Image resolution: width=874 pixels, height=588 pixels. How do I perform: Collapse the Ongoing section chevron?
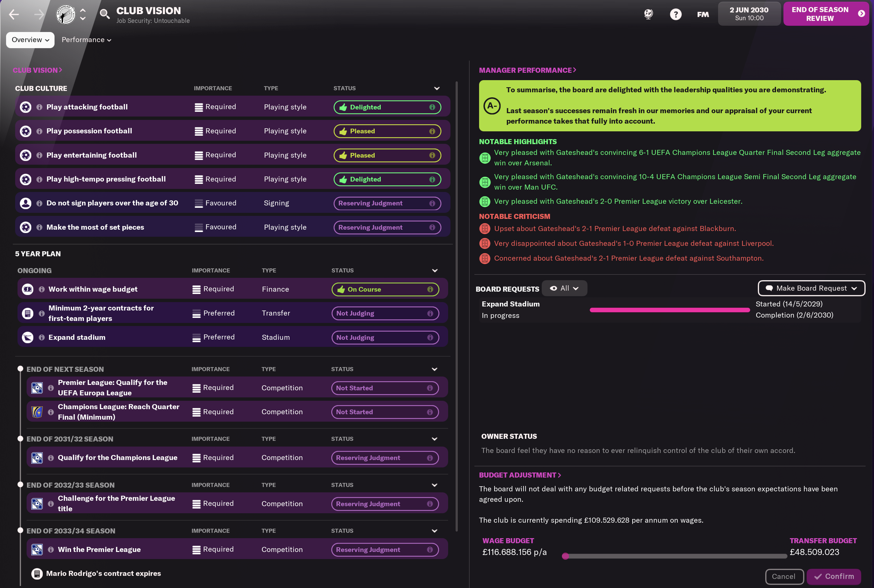[435, 271]
